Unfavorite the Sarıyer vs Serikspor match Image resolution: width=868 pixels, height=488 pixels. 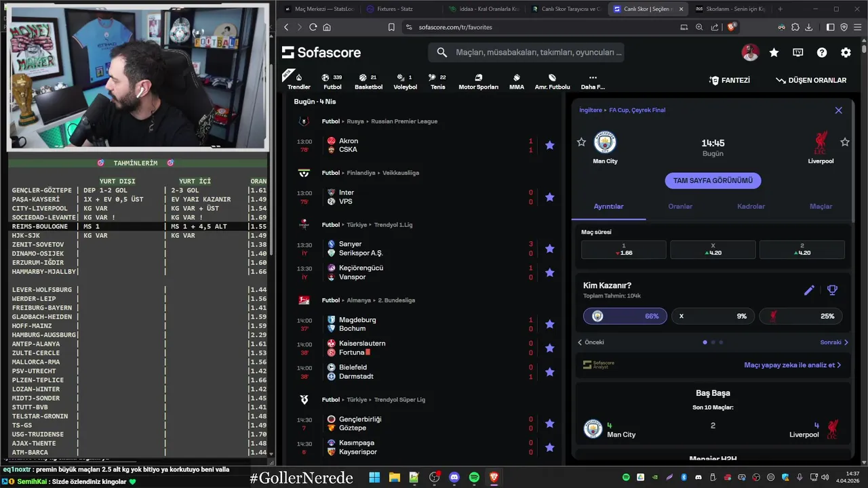pos(549,248)
